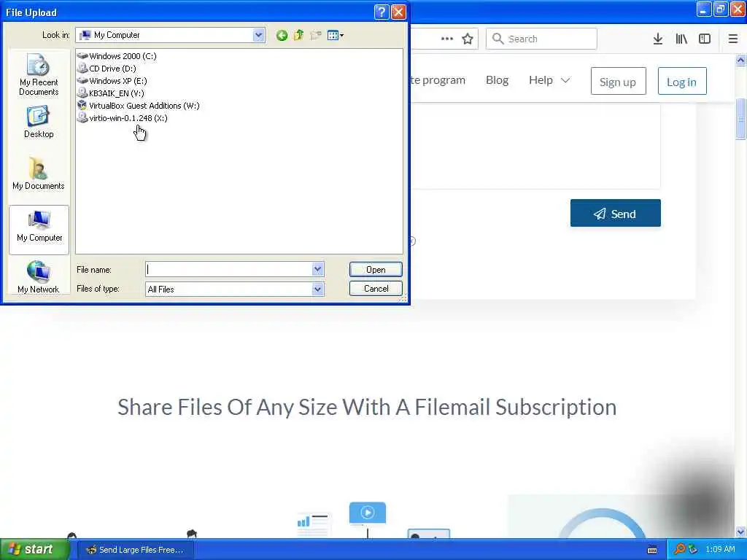
Task: Click the dialog Help question mark button
Action: pyautogui.click(x=382, y=12)
